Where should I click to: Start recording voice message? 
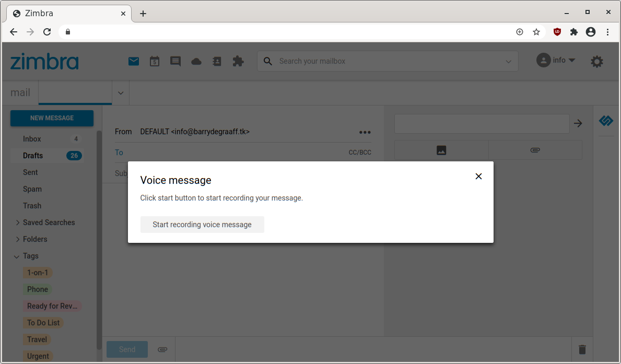(202, 225)
